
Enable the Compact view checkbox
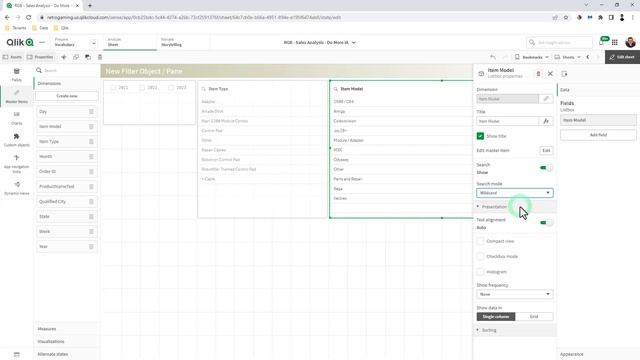tap(480, 241)
